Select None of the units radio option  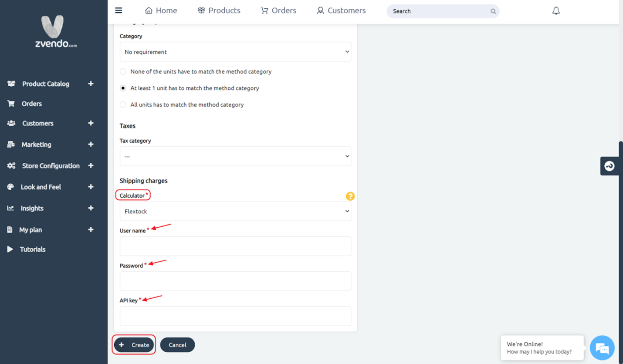[x=123, y=71]
